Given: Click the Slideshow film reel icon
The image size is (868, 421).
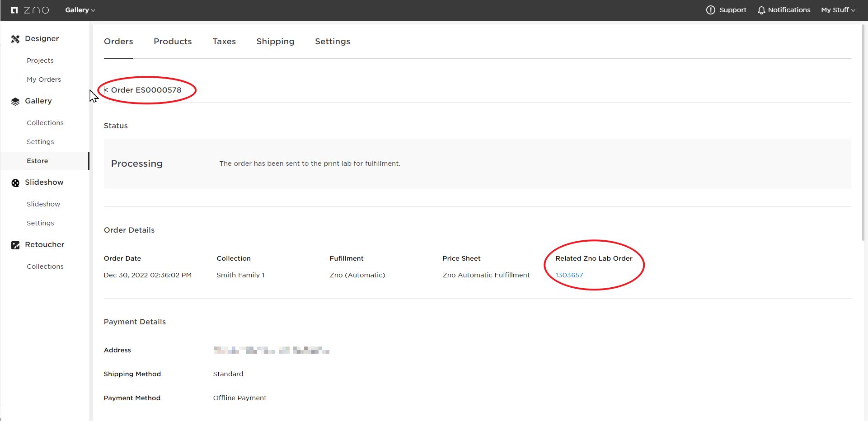Looking at the screenshot, I should [x=15, y=183].
